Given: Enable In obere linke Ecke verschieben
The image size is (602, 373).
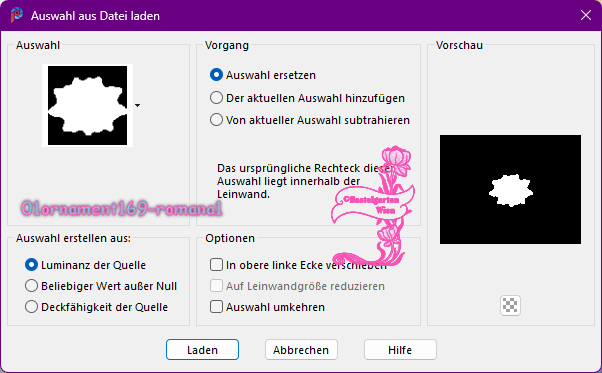Looking at the screenshot, I should click(x=217, y=265).
